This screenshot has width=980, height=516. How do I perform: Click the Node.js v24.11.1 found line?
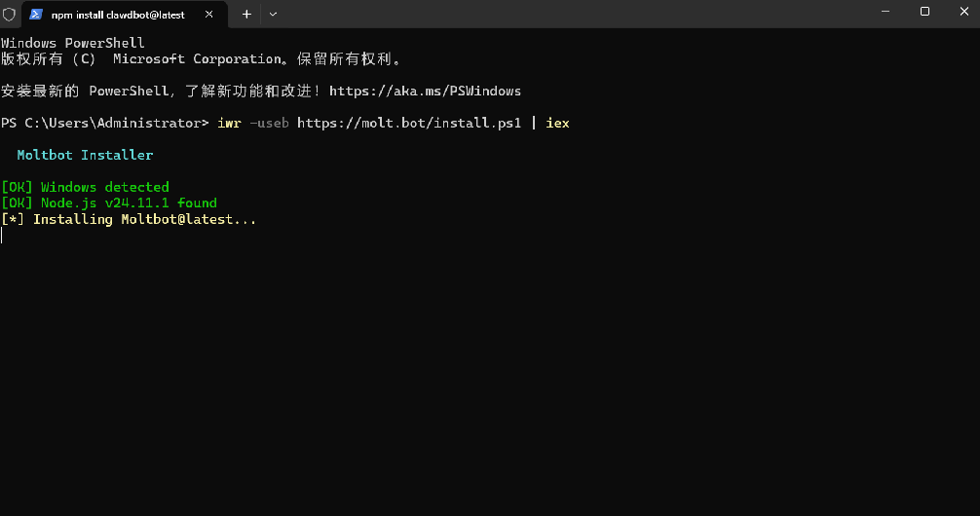[x=109, y=203]
